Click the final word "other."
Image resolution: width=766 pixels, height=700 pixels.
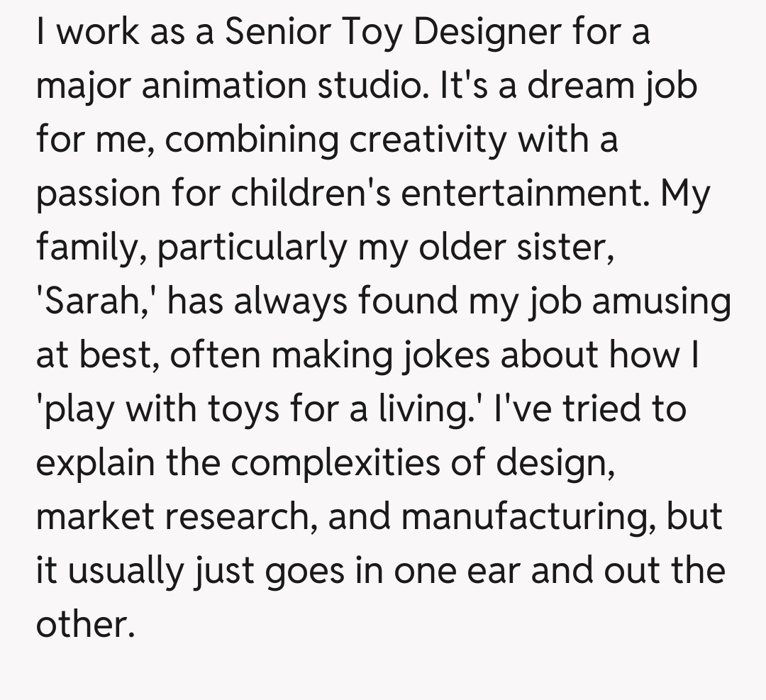tap(85, 624)
